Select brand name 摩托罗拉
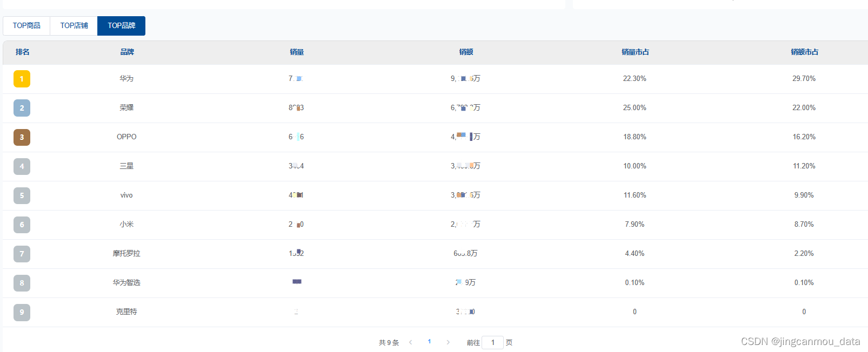This screenshot has height=352, width=868. 126,254
